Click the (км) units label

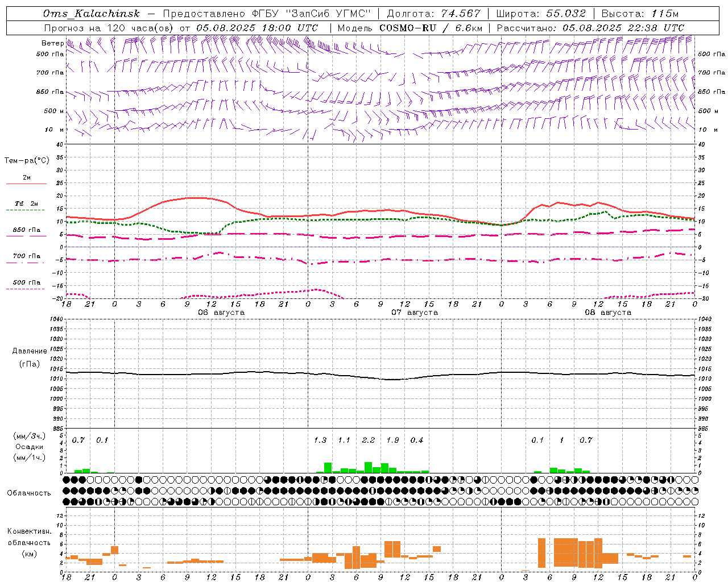[x=30, y=554]
